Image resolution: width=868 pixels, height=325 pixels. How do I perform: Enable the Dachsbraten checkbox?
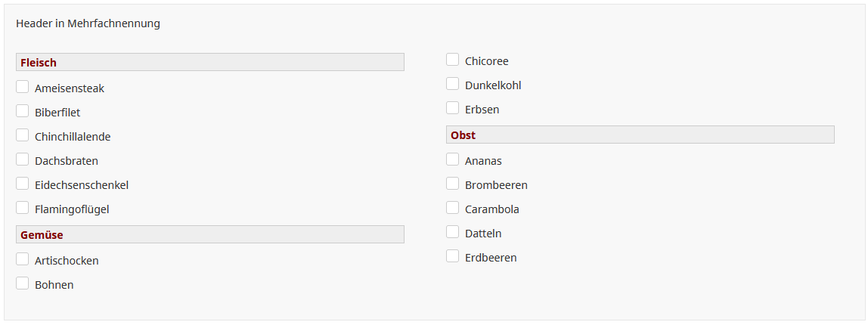click(23, 159)
